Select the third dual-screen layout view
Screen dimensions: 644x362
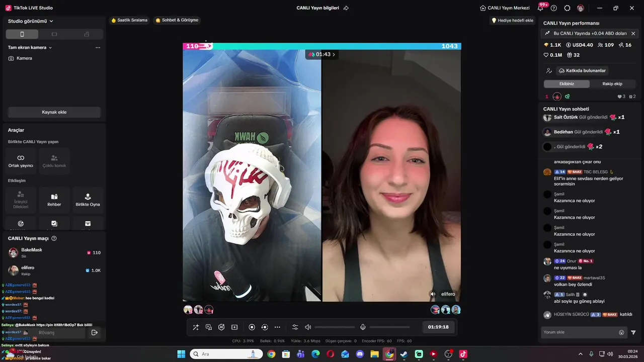click(x=87, y=34)
